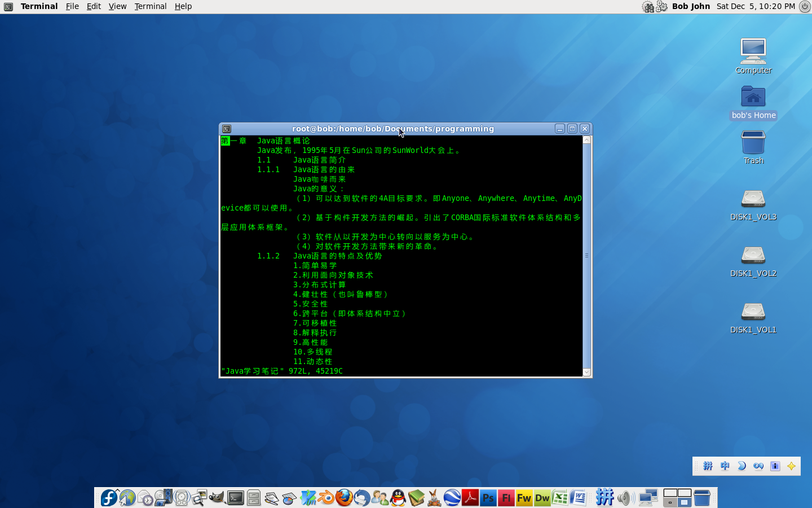
Task: Open the green books dictionary icon
Action: (416, 498)
